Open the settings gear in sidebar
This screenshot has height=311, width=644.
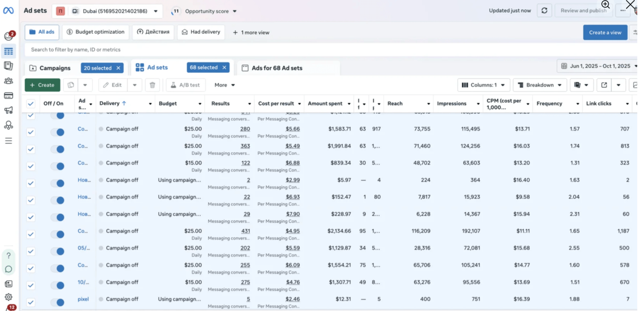(x=8, y=297)
